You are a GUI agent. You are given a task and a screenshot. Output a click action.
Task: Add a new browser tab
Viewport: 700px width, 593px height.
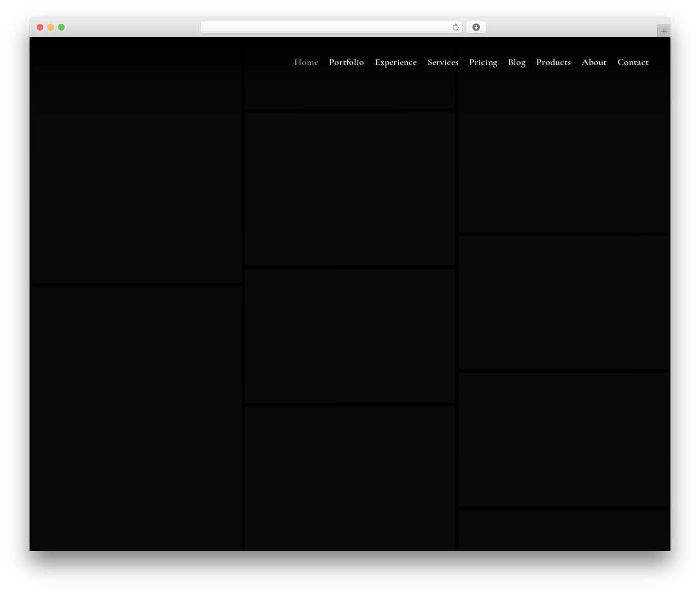663,31
